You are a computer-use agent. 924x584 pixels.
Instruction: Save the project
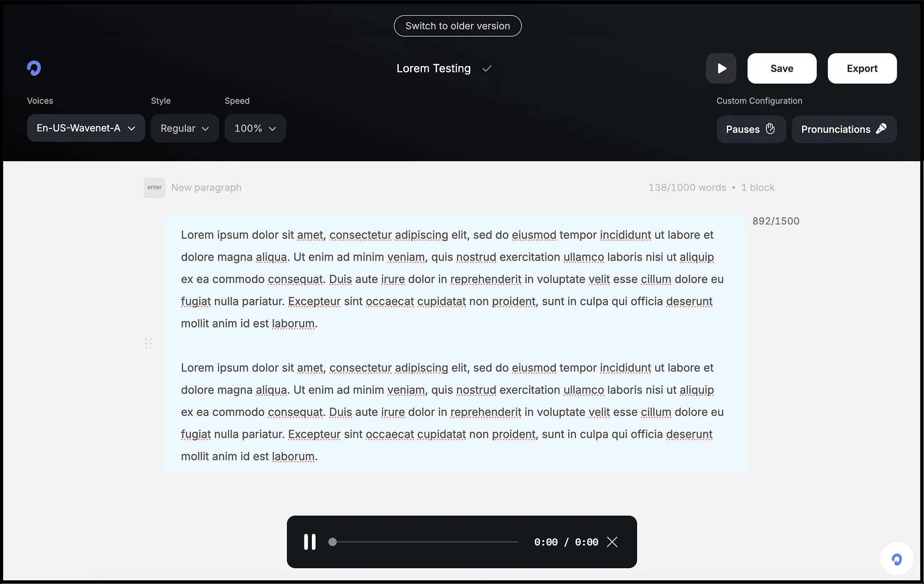(782, 68)
